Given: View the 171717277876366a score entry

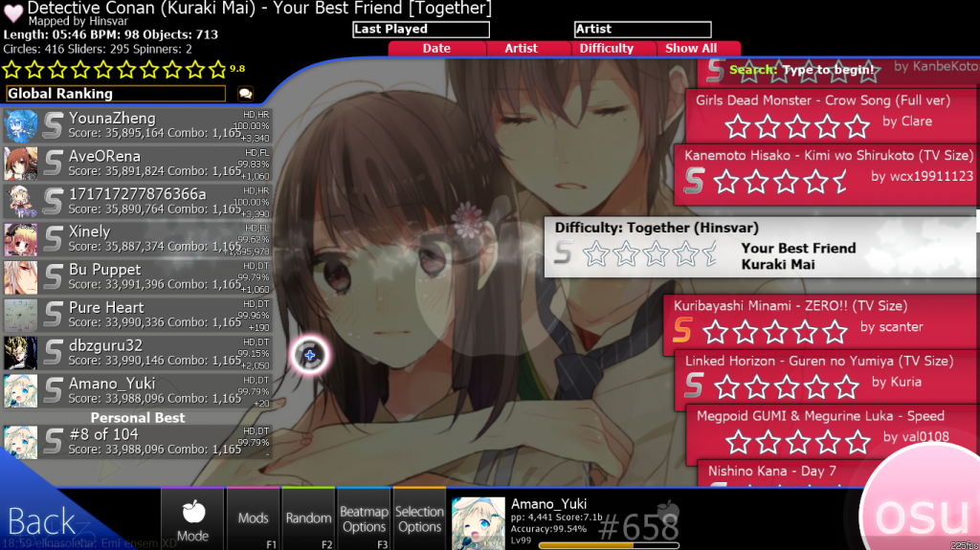Looking at the screenshot, I should click(138, 202).
